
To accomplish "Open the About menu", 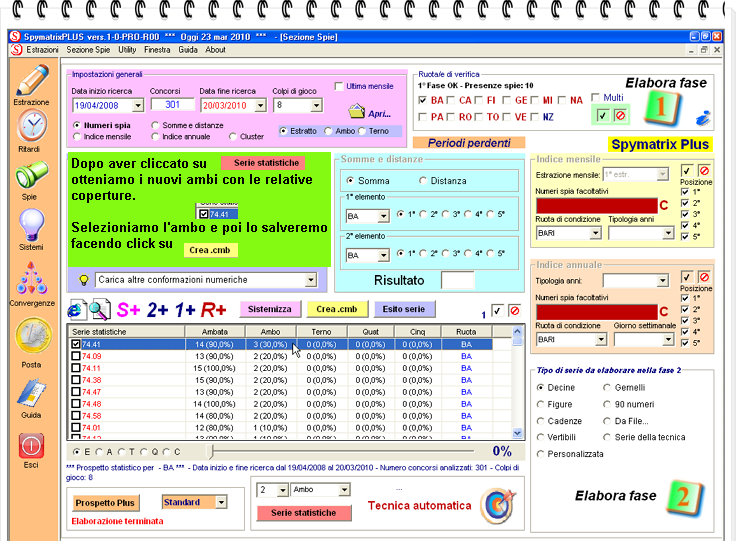I will (x=215, y=49).
